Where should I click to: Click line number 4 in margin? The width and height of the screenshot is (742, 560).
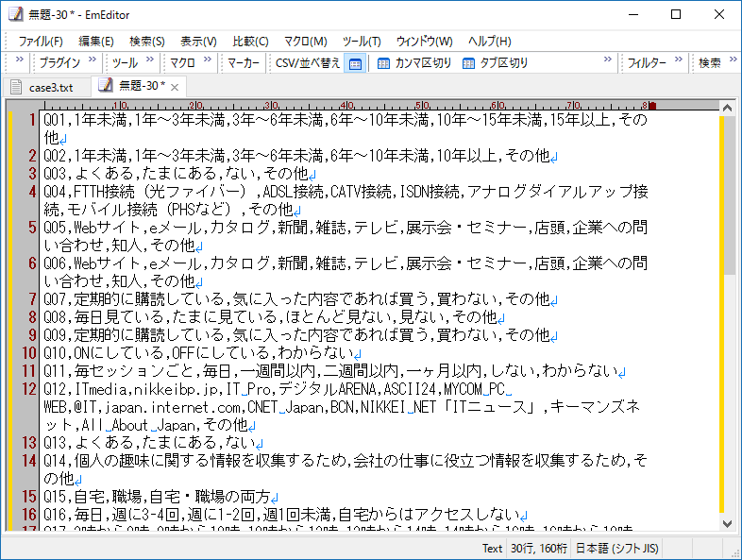point(32,192)
